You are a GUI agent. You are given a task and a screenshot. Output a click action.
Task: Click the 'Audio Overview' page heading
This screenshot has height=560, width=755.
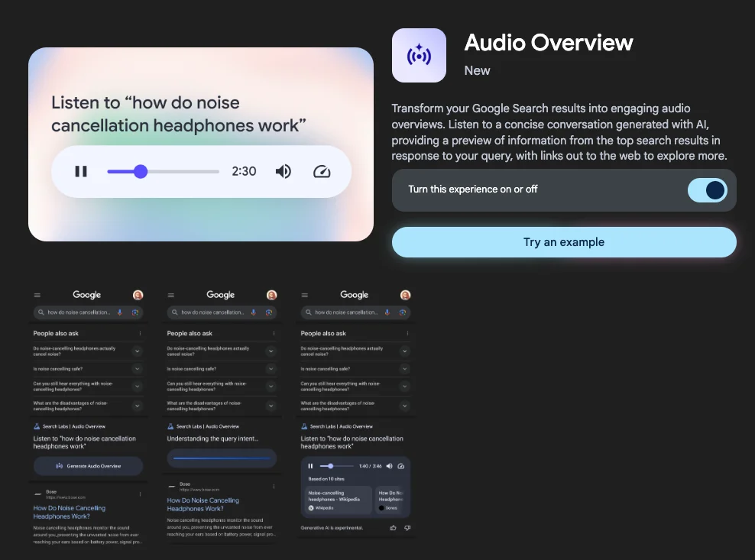click(x=549, y=42)
